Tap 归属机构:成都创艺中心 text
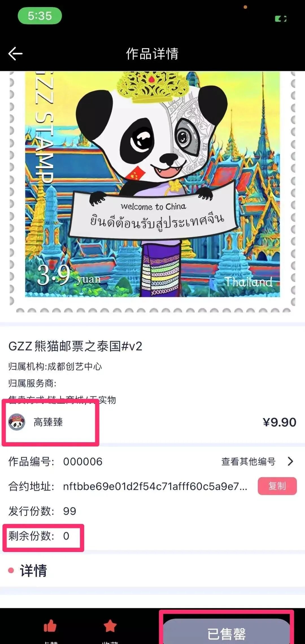This screenshot has width=305, height=644. pyautogui.click(x=55, y=366)
